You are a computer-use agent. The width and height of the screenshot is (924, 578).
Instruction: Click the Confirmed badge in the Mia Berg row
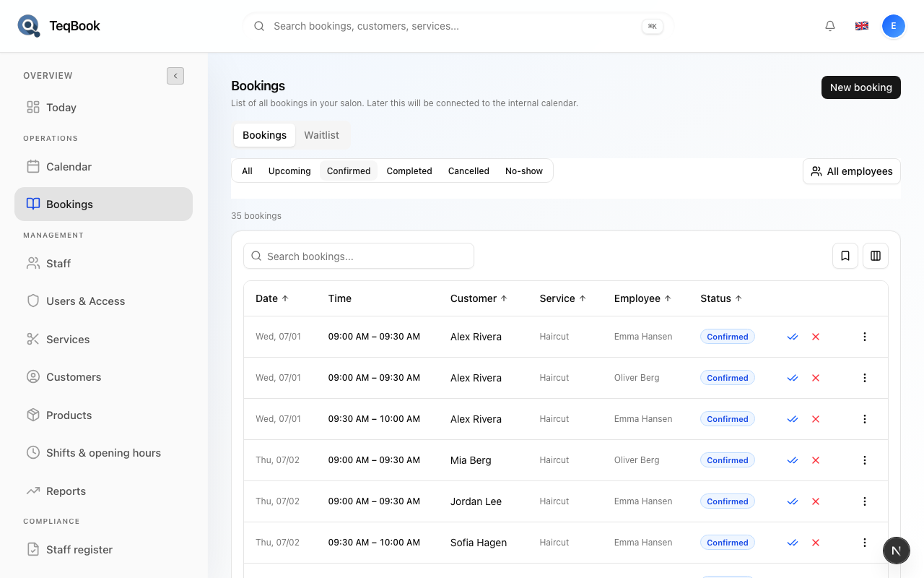728,460
